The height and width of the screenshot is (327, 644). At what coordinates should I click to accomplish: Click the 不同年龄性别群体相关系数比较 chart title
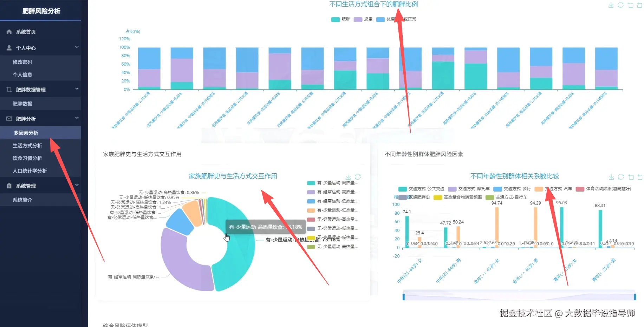[514, 176]
